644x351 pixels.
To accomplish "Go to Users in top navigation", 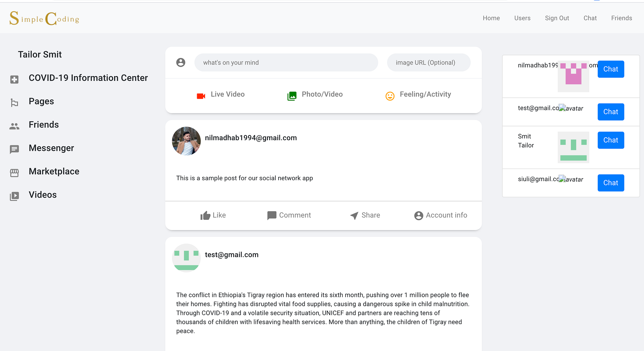I will point(522,18).
